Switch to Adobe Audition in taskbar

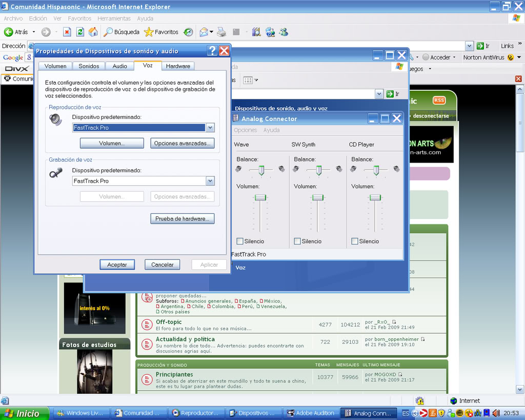(x=311, y=413)
